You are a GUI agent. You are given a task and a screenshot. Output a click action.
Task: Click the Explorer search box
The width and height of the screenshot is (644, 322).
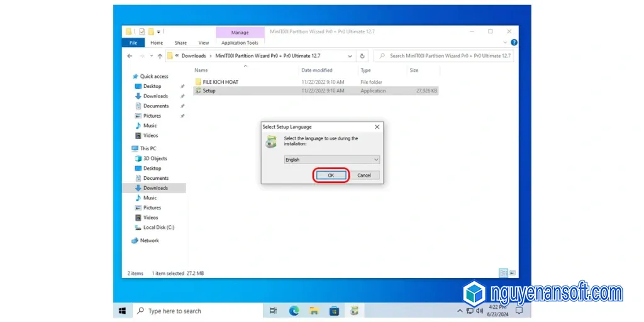click(x=443, y=56)
